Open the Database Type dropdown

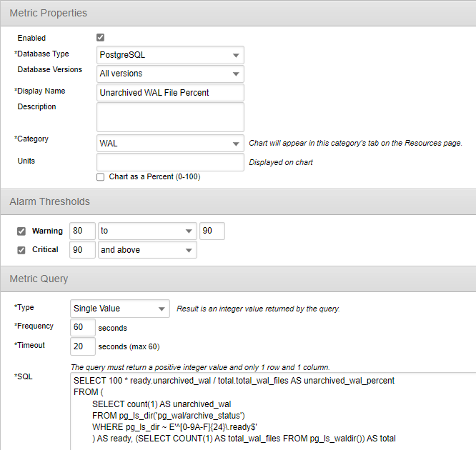tap(170, 55)
